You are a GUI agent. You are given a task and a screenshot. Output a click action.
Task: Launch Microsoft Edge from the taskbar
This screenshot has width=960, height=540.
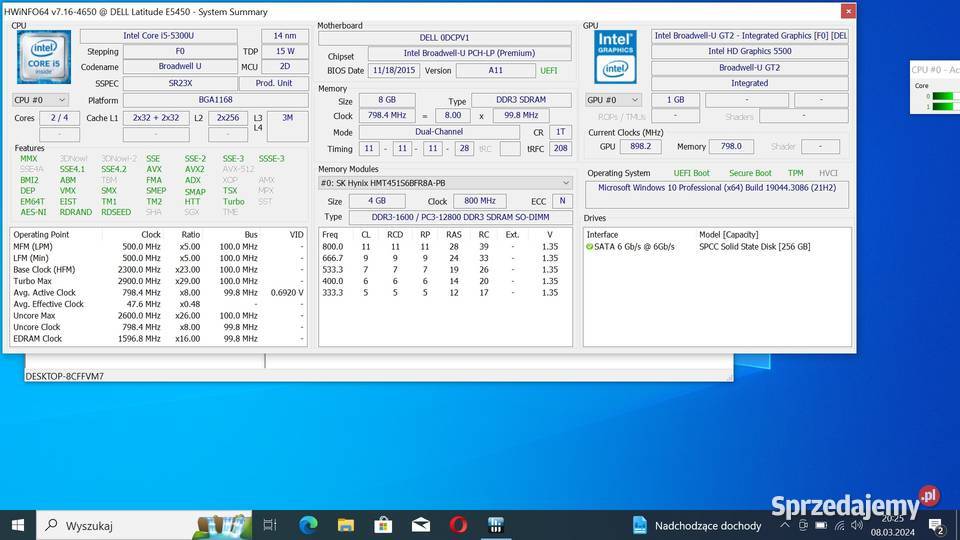[x=308, y=525]
